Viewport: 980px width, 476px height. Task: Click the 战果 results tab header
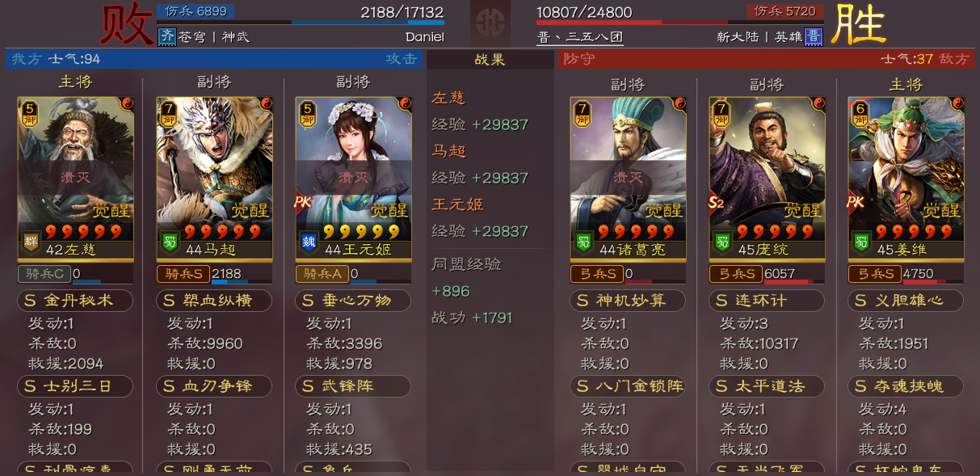click(x=490, y=60)
